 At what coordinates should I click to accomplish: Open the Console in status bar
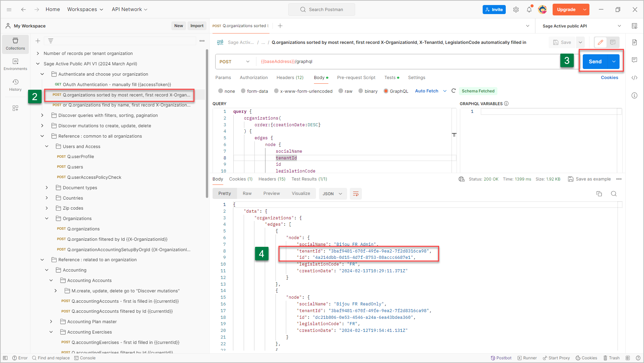[x=85, y=358]
